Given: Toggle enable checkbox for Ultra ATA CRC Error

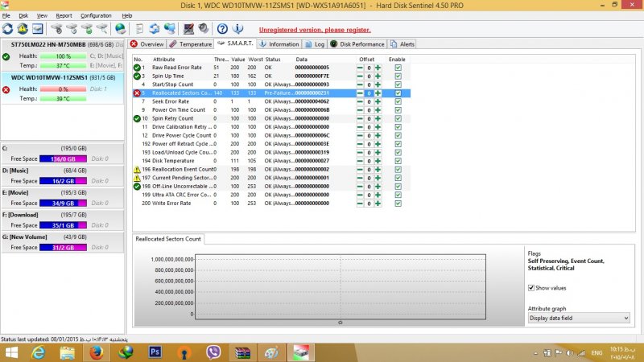Looking at the screenshot, I should pos(398,195).
